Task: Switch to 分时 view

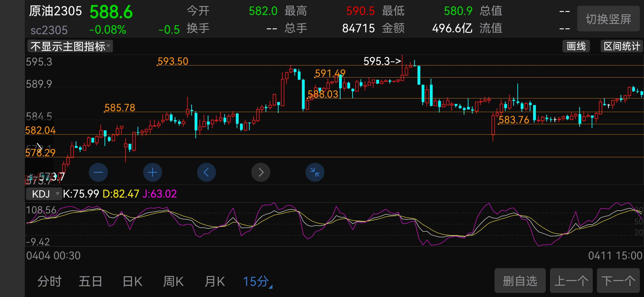Action: [50, 281]
